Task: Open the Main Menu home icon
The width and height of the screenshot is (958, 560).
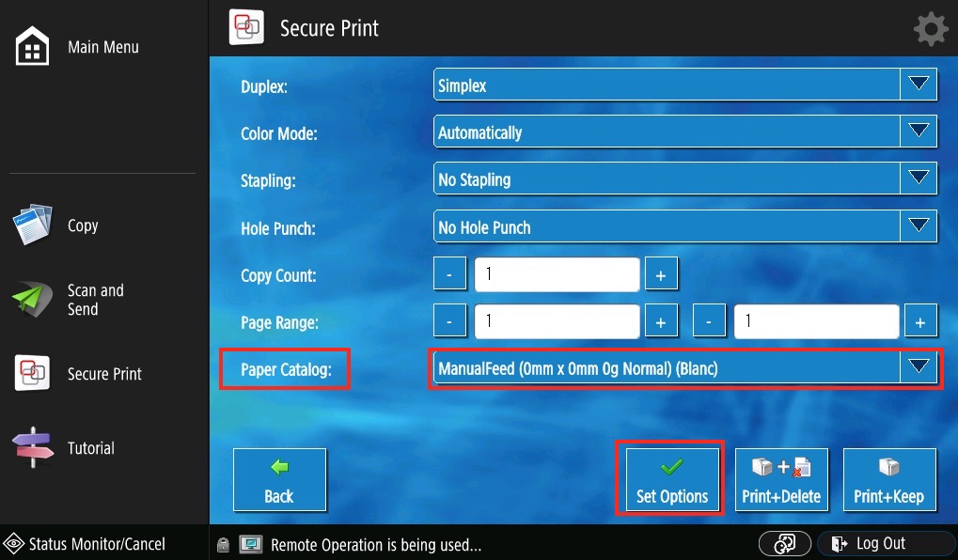Action: point(33,47)
